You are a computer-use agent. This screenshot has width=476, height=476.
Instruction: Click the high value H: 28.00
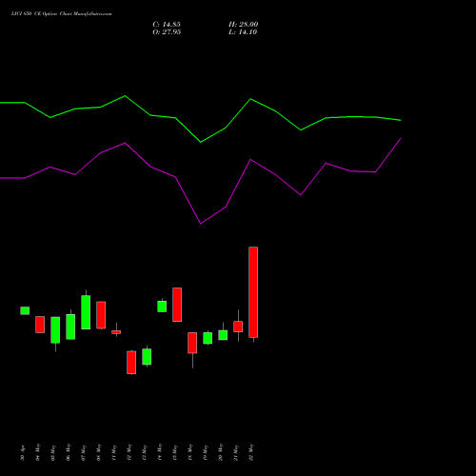click(243, 25)
